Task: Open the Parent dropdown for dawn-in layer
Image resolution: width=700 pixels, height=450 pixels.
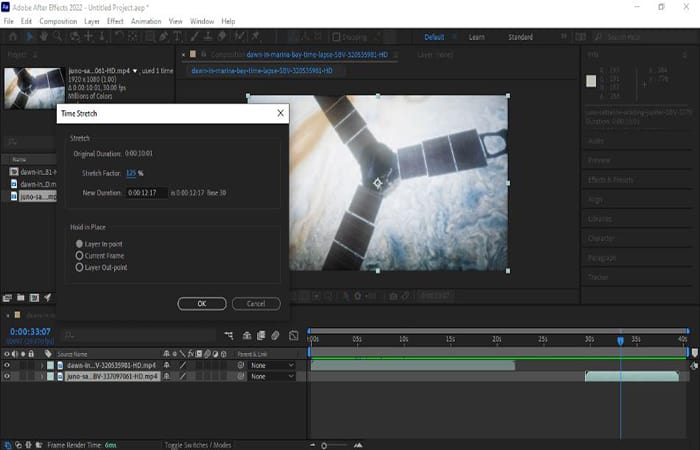Action: click(272, 365)
